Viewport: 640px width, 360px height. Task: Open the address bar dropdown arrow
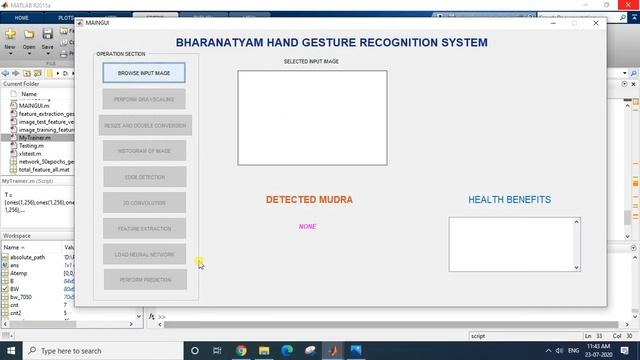[x=624, y=73]
